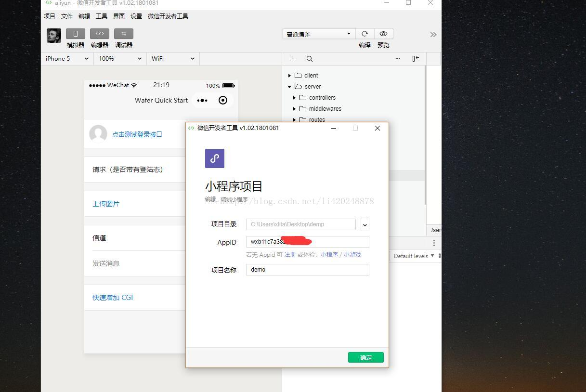The width and height of the screenshot is (586, 392).
Task: Open the 界面 menu
Action: [119, 16]
